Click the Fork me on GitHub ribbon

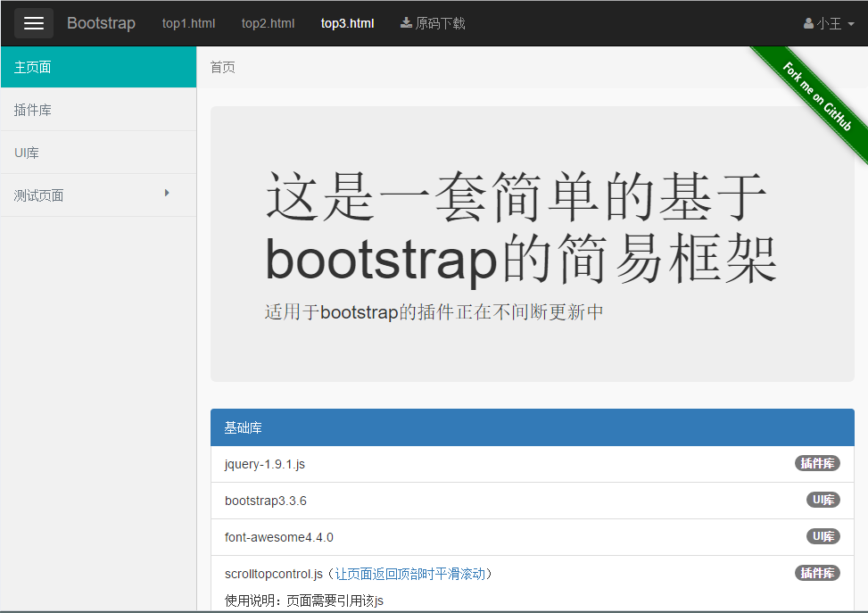coord(816,97)
